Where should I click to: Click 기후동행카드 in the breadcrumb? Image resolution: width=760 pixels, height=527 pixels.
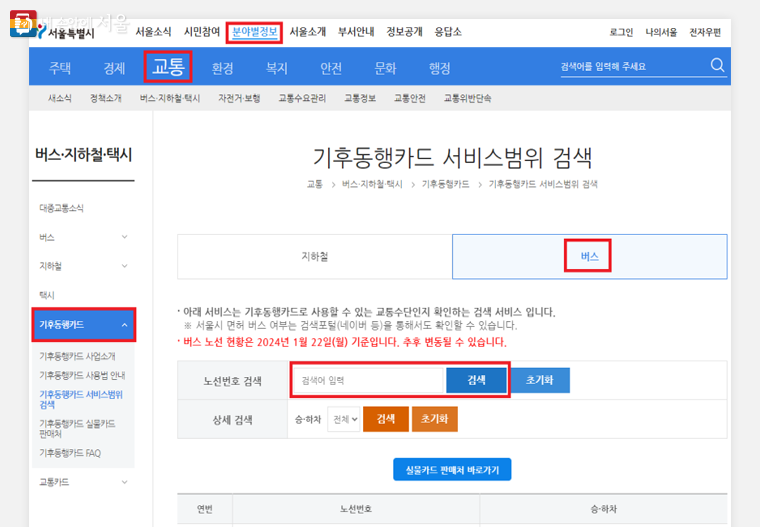pos(445,184)
